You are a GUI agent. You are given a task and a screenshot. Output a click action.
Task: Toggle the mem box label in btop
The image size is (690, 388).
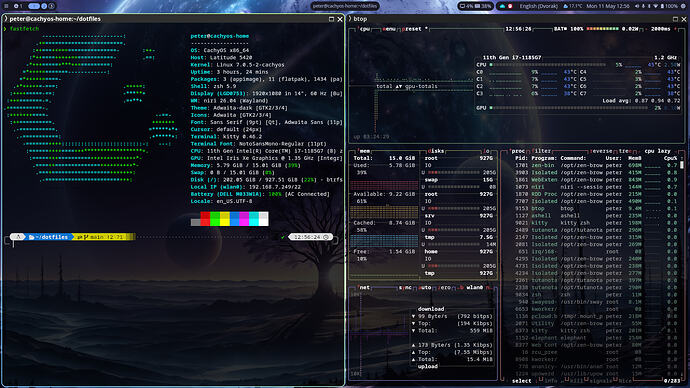[365, 151]
